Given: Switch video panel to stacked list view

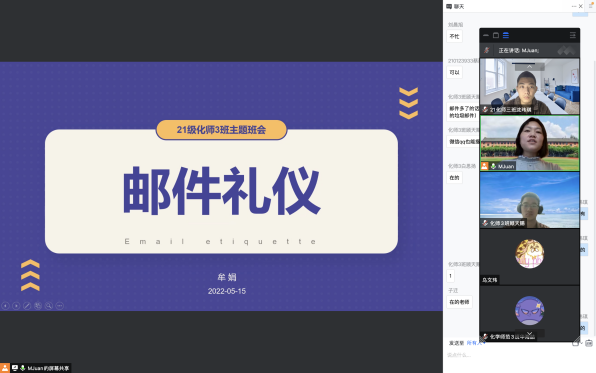Looking at the screenshot, I should click(506, 35).
